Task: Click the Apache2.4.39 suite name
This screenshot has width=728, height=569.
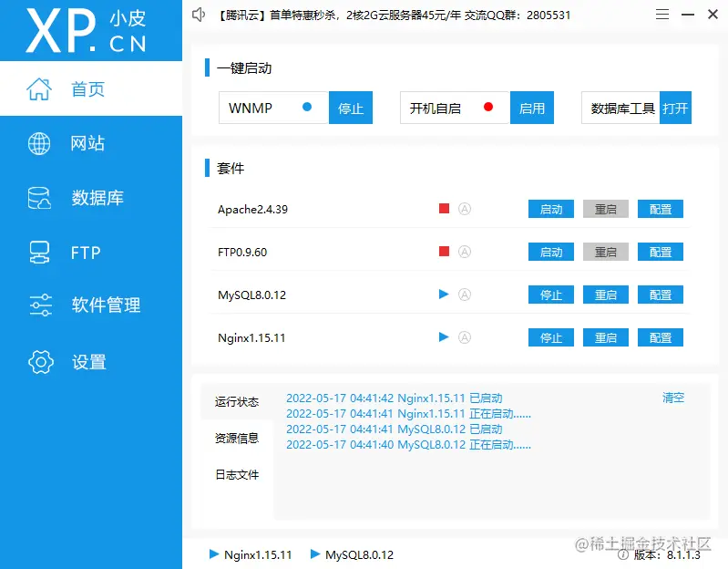Action: (252, 210)
